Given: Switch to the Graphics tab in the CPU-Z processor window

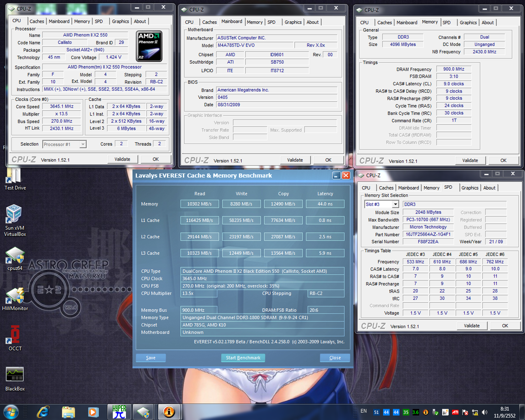Looking at the screenshot, I should pos(120,21).
